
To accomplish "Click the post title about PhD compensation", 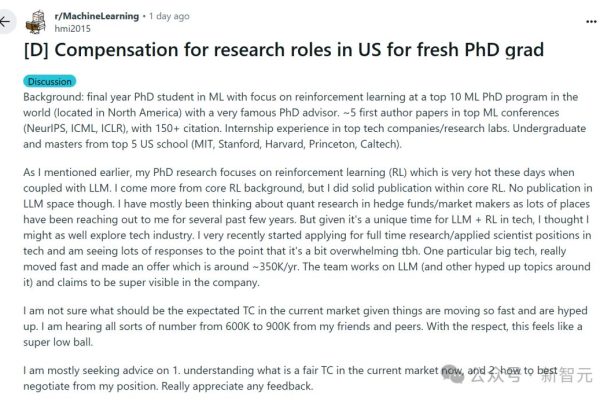I will (x=284, y=50).
